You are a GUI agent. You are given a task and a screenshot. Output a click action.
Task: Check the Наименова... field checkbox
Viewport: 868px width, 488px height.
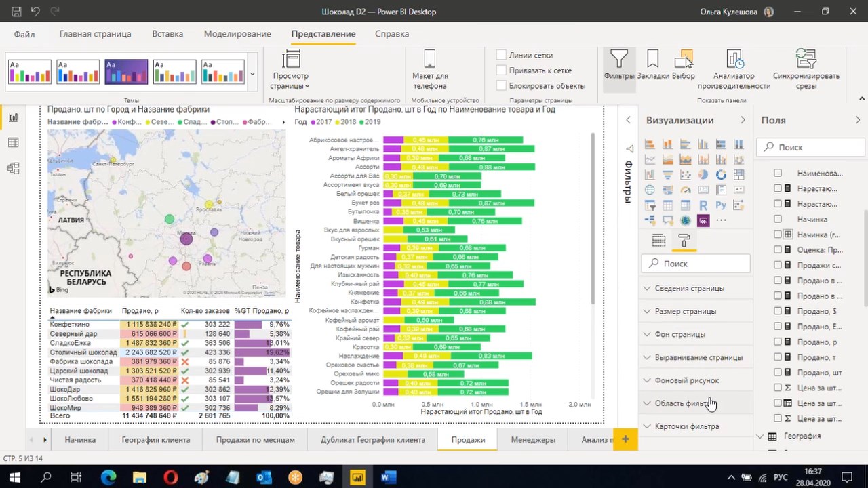click(778, 173)
